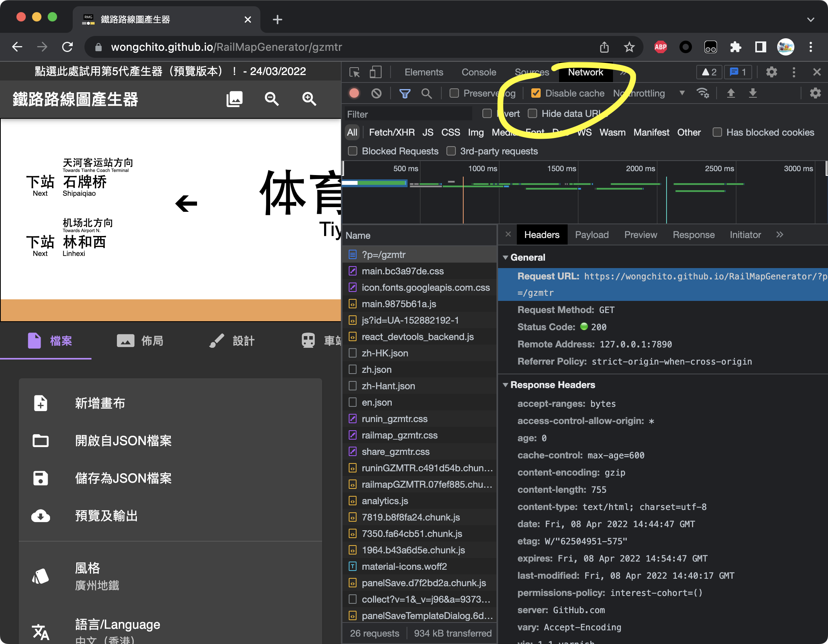Enable the Preserve log checkbox
828x644 pixels.
point(454,93)
